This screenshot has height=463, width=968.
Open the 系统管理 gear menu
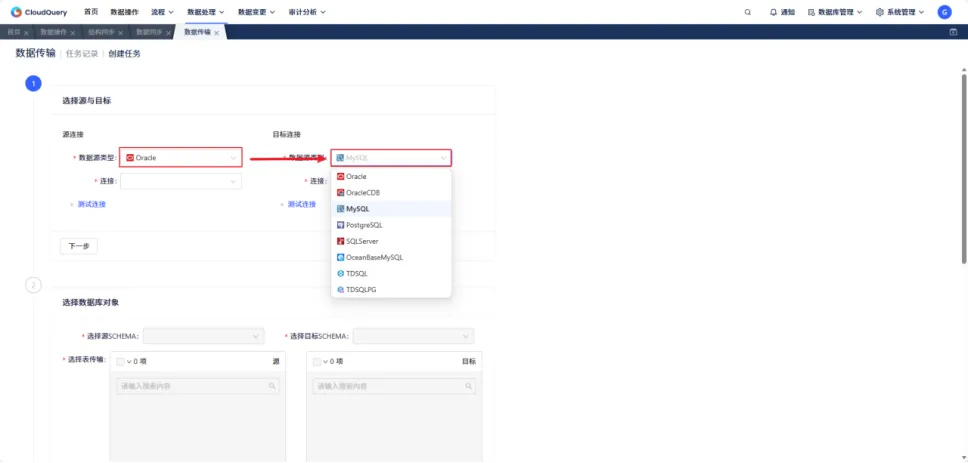pyautogui.click(x=899, y=12)
